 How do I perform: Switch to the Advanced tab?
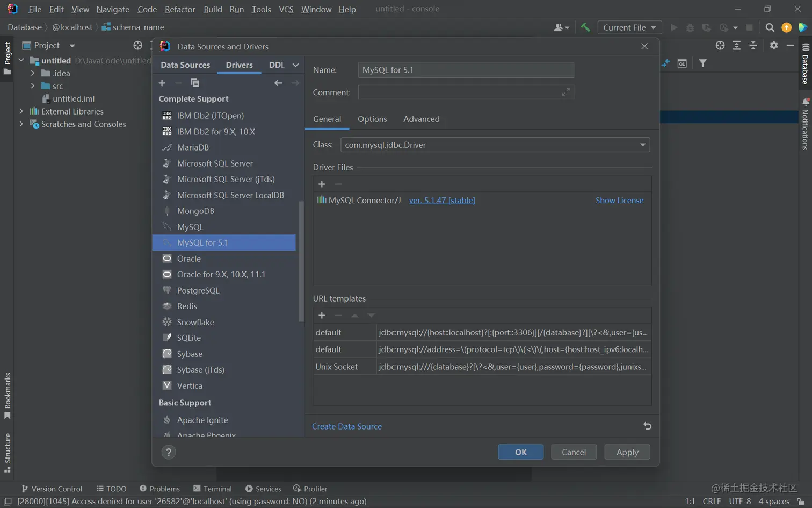point(421,119)
